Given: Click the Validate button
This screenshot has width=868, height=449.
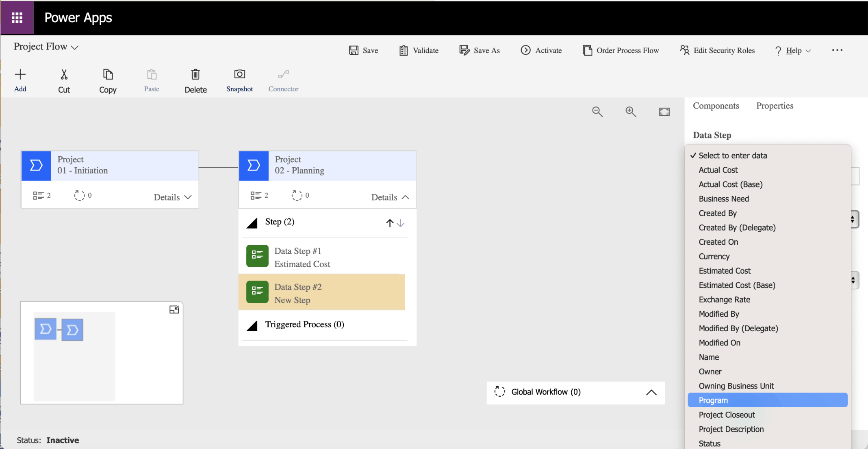Looking at the screenshot, I should [x=419, y=50].
